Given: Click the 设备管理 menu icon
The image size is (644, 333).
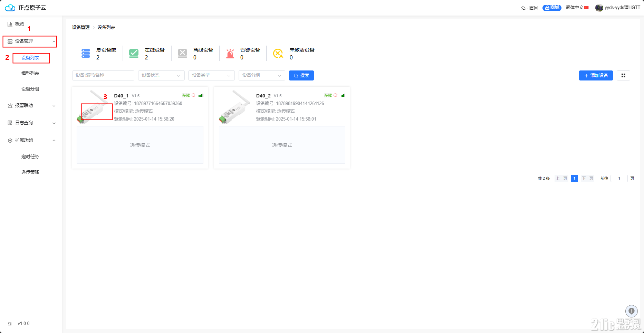Looking at the screenshot, I should [x=10, y=41].
